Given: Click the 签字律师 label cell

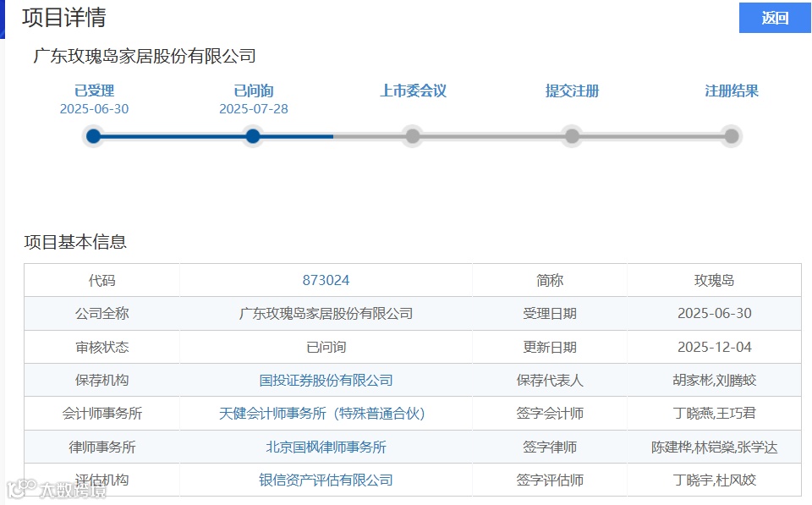Looking at the screenshot, I should [x=550, y=447].
